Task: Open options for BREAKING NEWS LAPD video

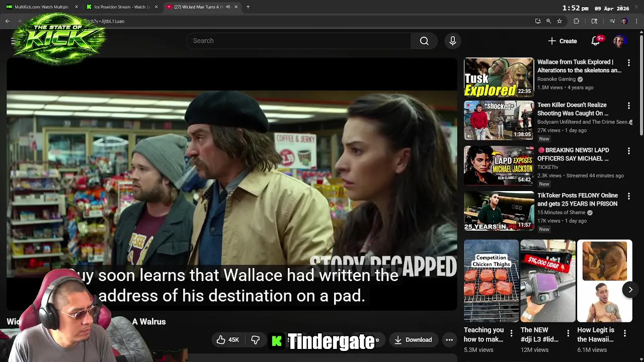Action: pos(628,151)
